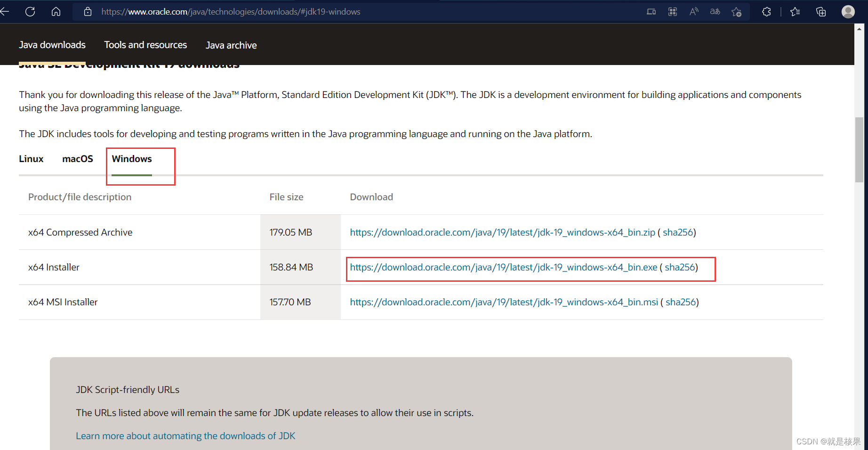
Task: Open sha256 link for exe installer
Action: click(x=680, y=267)
